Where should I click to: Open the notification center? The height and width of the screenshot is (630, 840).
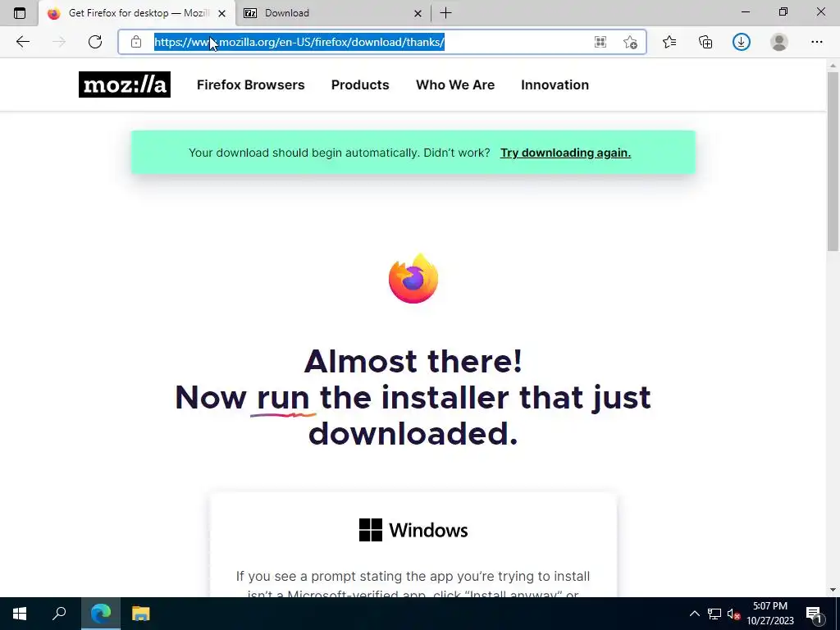(x=815, y=614)
